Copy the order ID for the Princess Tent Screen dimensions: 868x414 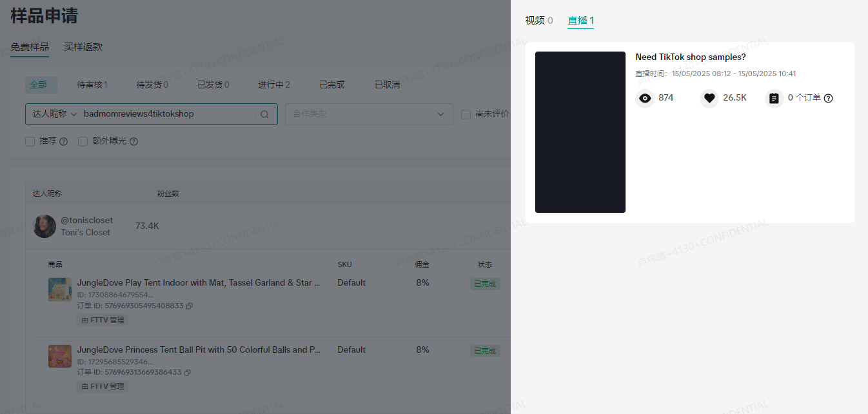point(187,372)
